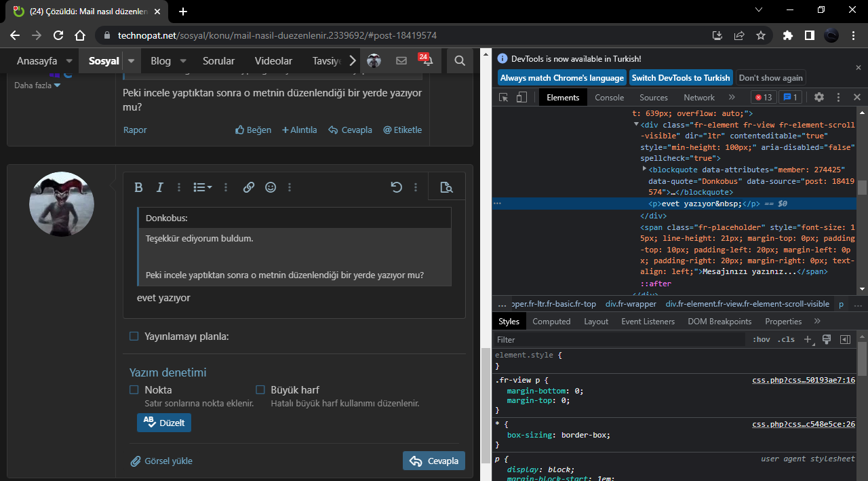Undo the last edit in the editor

(397, 187)
